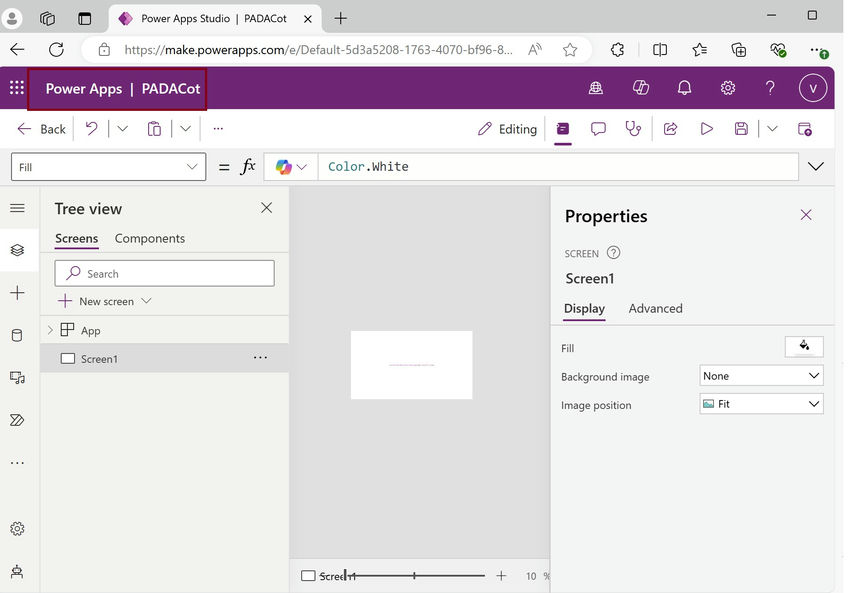Open the virtual agent icon in sidebar
The height and width of the screenshot is (593, 850).
tap(17, 571)
